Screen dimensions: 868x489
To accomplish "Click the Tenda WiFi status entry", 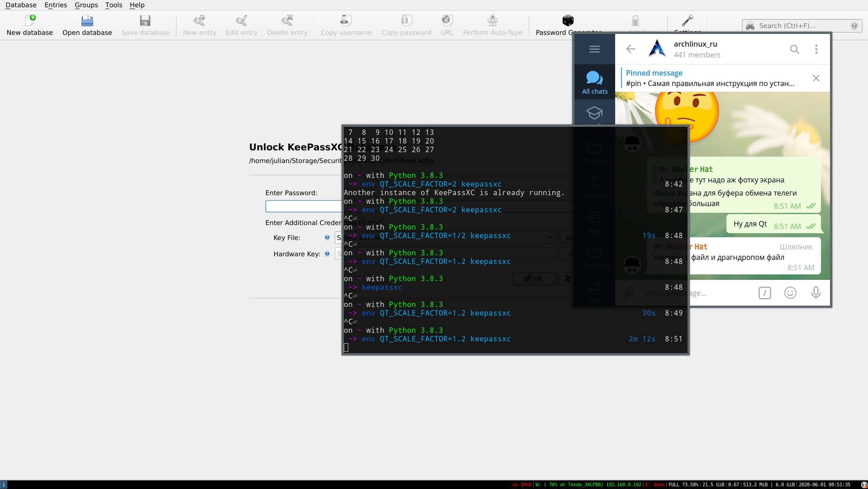I will [x=588, y=484].
